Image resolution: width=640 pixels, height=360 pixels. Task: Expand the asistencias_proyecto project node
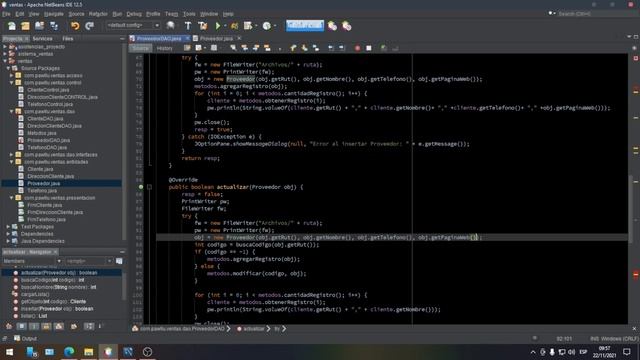pos(5,47)
